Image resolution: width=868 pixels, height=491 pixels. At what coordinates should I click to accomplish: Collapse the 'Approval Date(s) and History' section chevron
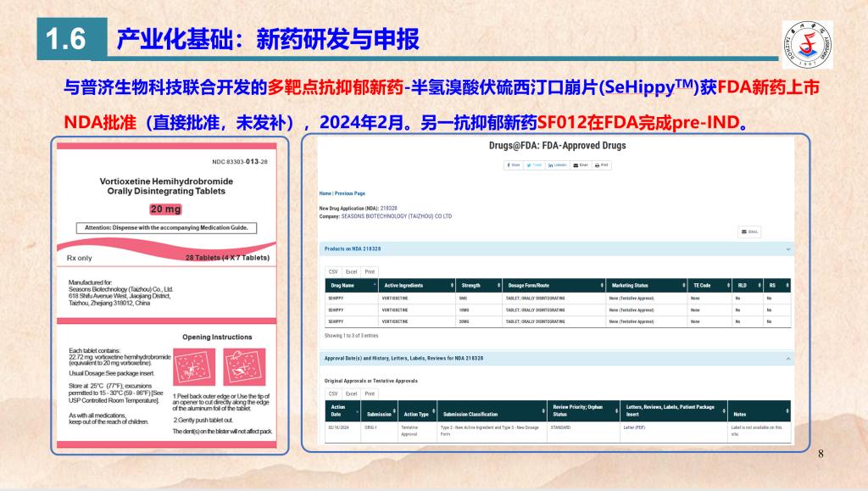point(788,359)
